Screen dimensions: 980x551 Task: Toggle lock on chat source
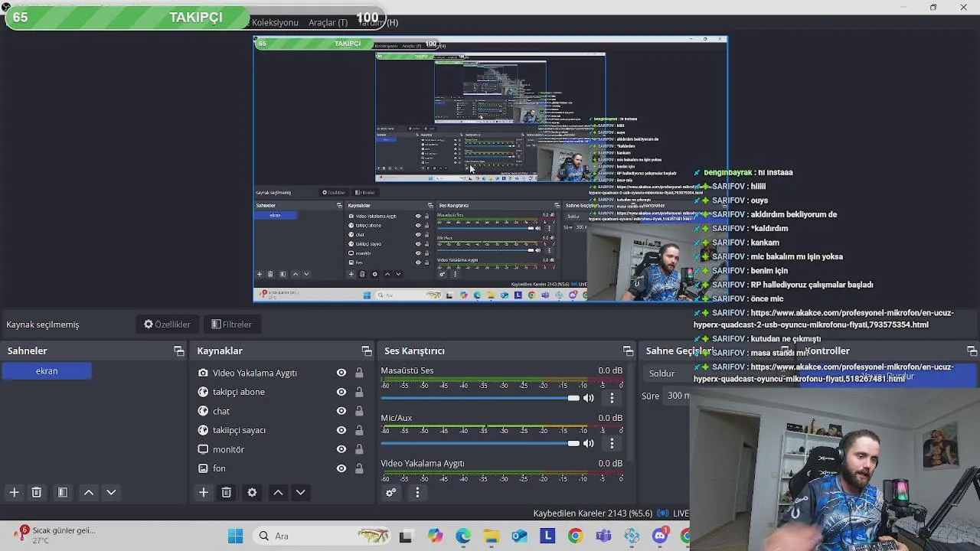pos(359,411)
